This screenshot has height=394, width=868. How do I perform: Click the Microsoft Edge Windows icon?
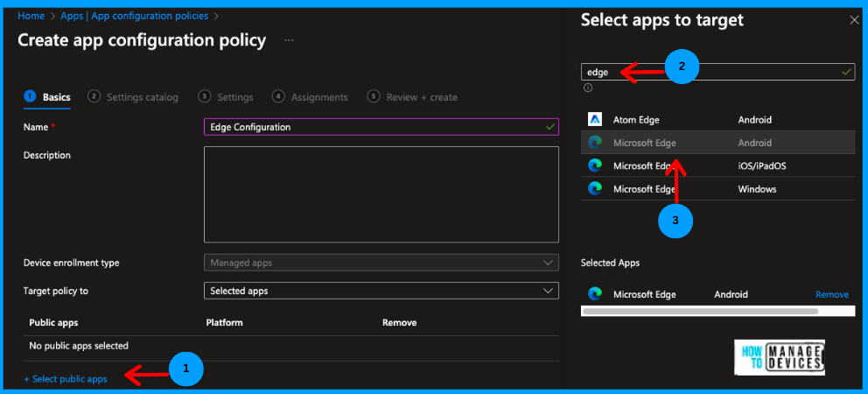coord(595,188)
